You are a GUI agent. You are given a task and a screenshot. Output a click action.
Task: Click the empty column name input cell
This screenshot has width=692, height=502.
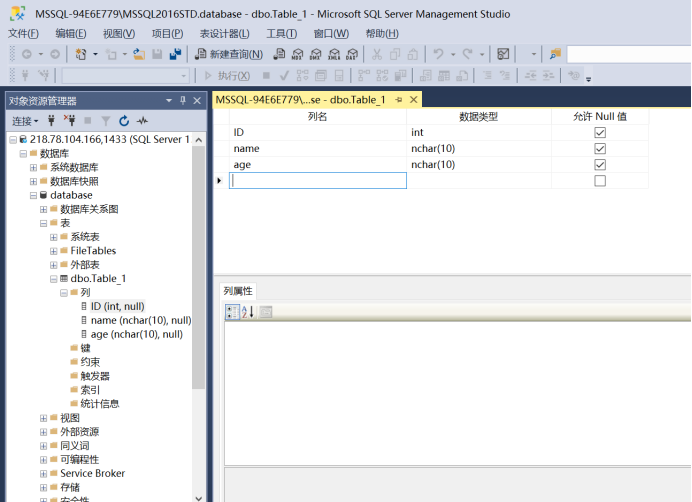point(318,181)
